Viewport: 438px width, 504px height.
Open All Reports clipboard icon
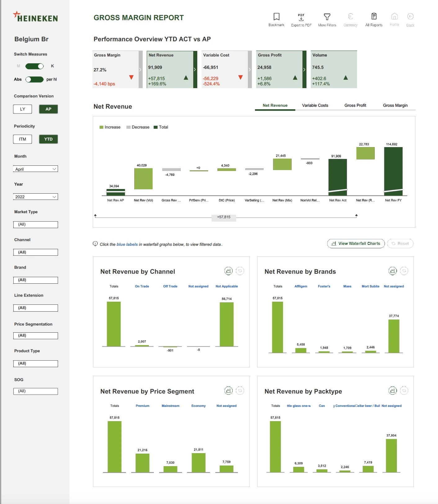(x=374, y=16)
